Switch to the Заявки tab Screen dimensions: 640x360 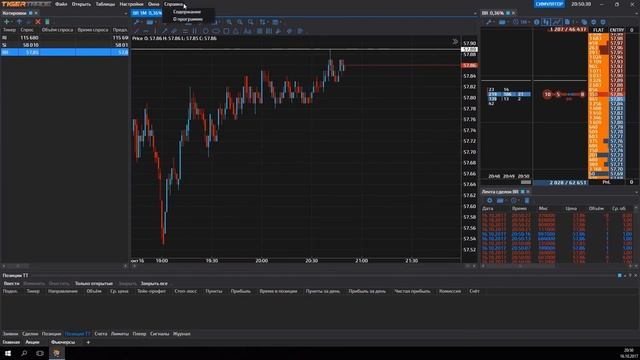(x=10, y=334)
